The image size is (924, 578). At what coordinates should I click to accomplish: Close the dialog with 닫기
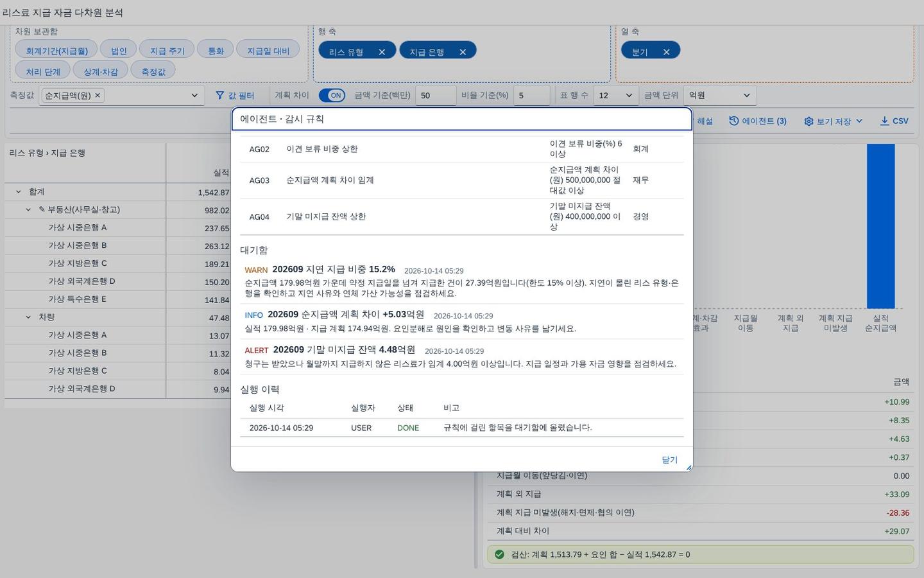click(669, 460)
